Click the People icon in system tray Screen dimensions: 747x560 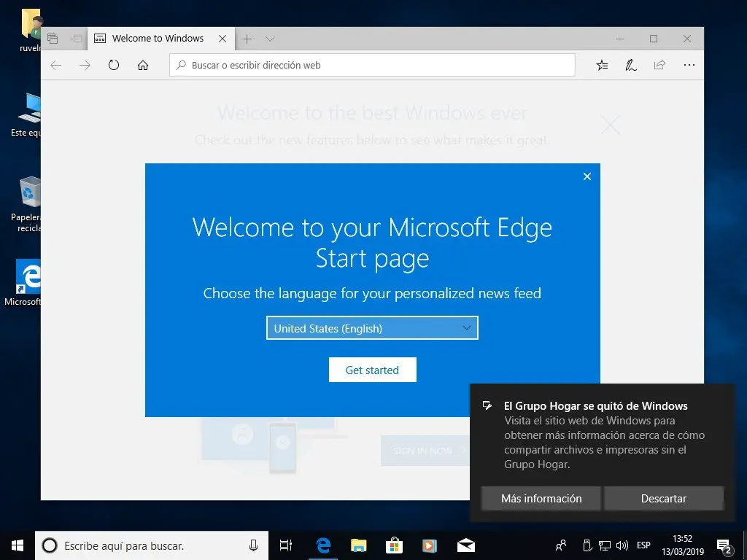(561, 545)
